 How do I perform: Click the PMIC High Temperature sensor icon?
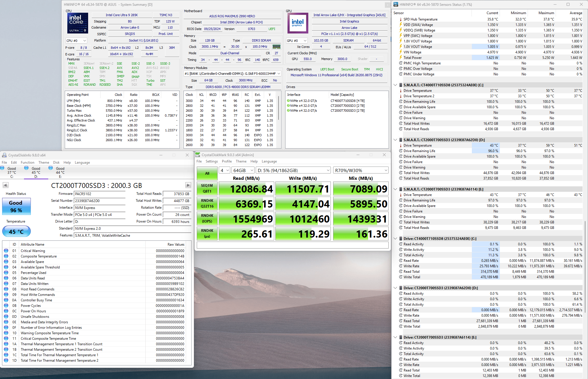(x=401, y=63)
